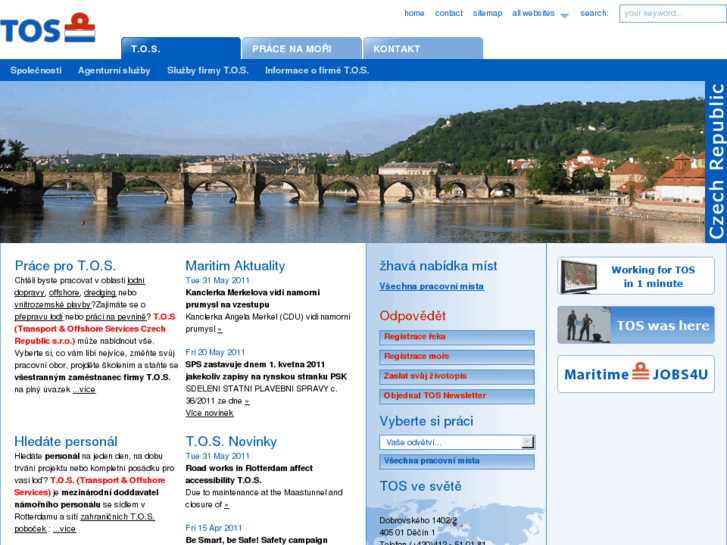The width and height of the screenshot is (727, 545).
Task: Open Be Smart, be Safe! headline
Action: point(256,540)
